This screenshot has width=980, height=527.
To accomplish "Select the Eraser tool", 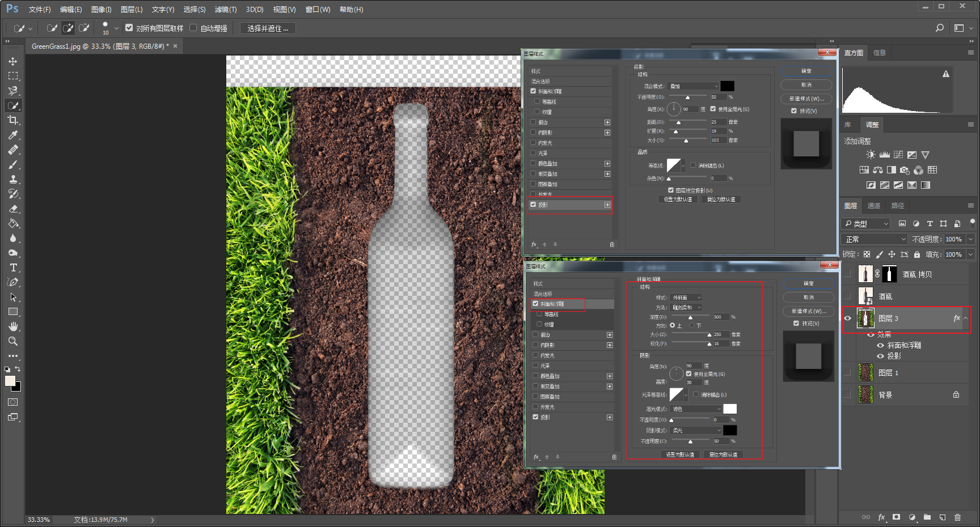I will (13, 209).
